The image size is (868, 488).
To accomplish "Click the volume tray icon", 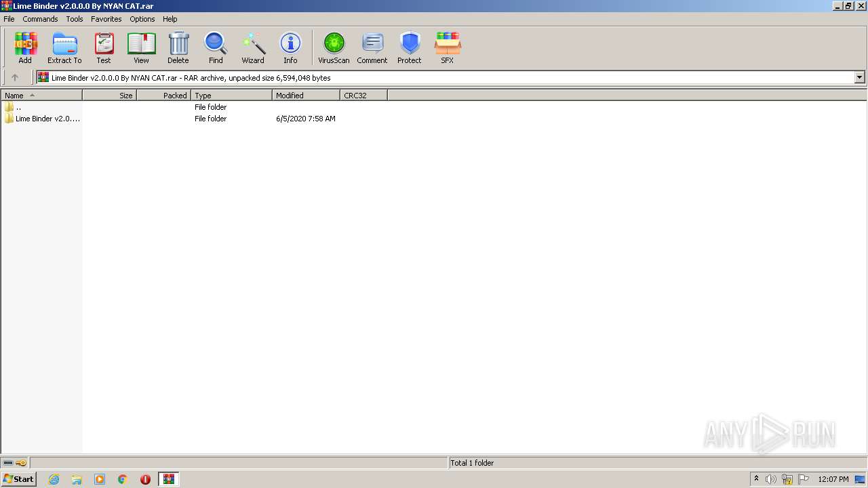I will point(771,479).
